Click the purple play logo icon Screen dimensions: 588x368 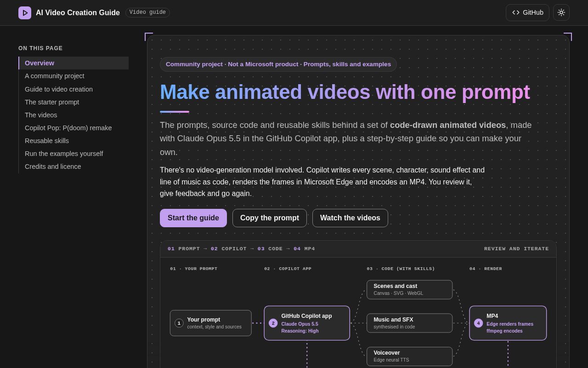(x=25, y=13)
